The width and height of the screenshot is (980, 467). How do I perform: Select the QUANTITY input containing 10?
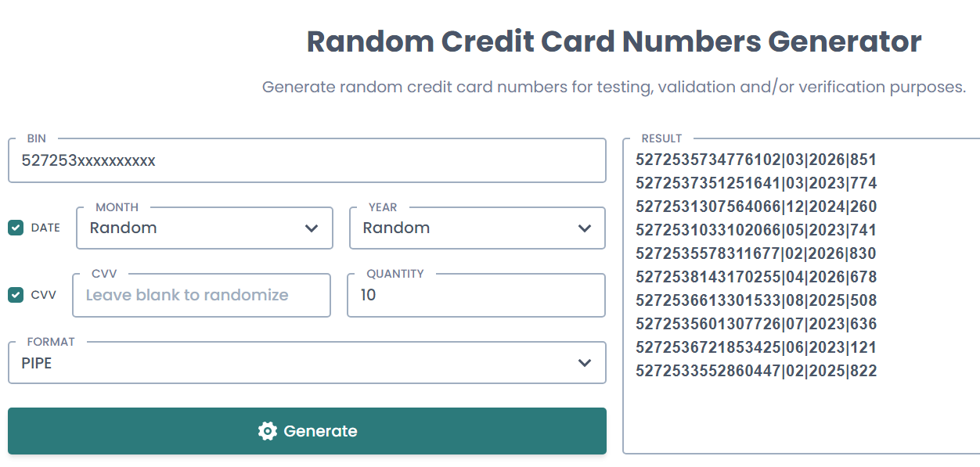[476, 296]
